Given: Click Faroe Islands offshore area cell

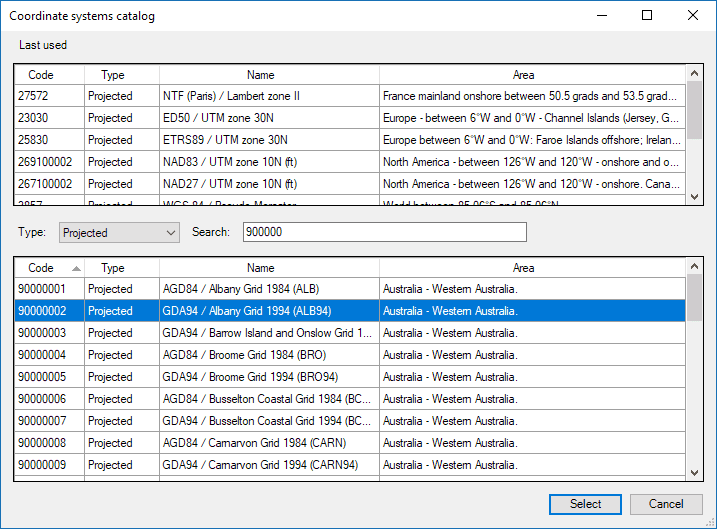Looking at the screenshot, I should pos(532,140).
